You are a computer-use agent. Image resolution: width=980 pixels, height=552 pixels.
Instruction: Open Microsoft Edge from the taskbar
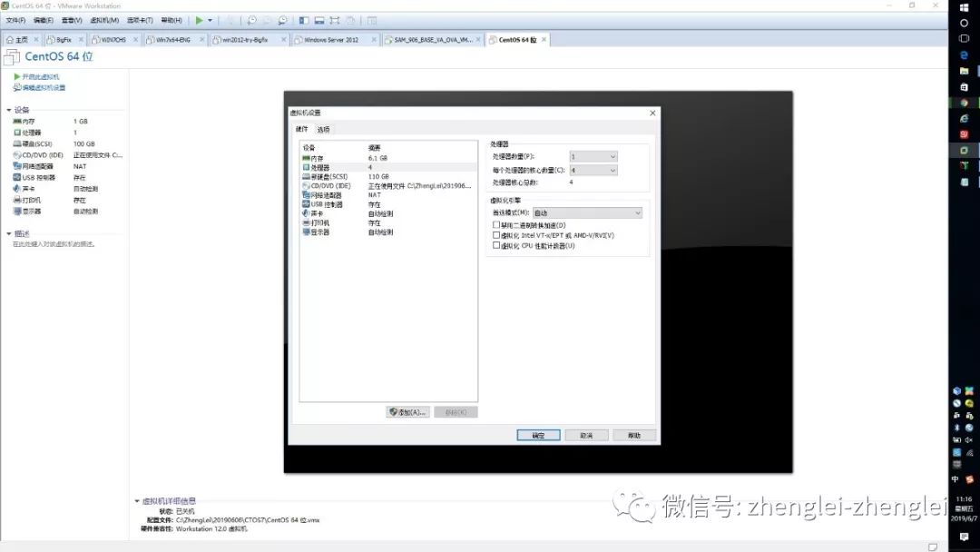(x=964, y=55)
